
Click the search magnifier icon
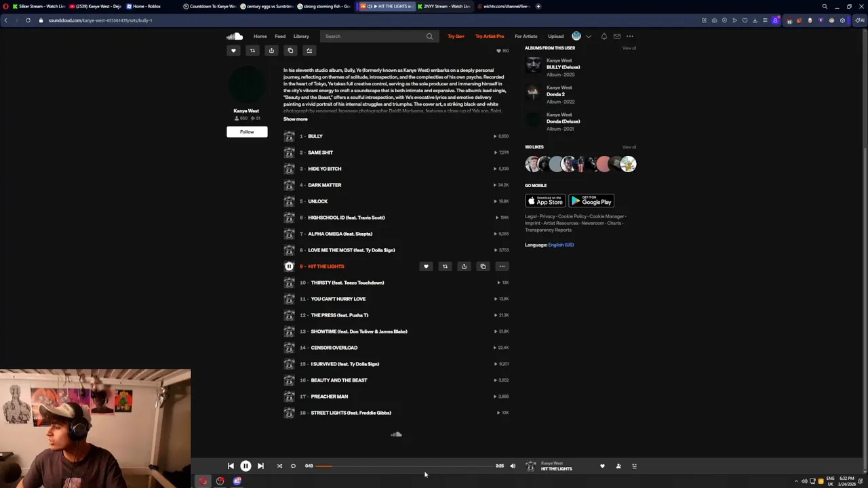429,36
